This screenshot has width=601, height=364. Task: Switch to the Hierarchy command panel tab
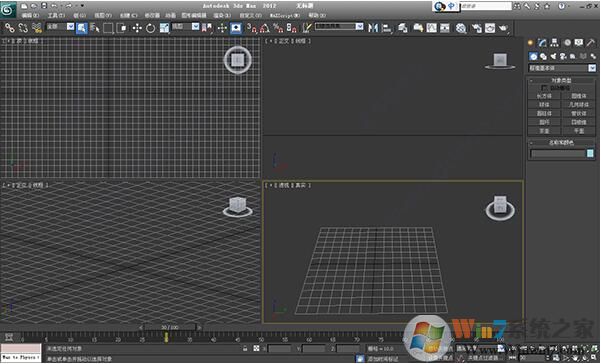pos(554,43)
